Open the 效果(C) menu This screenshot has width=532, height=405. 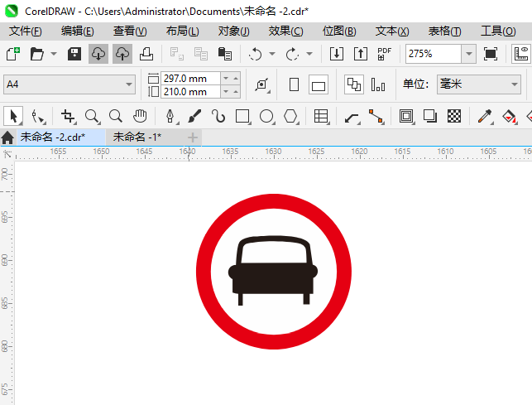pos(285,31)
